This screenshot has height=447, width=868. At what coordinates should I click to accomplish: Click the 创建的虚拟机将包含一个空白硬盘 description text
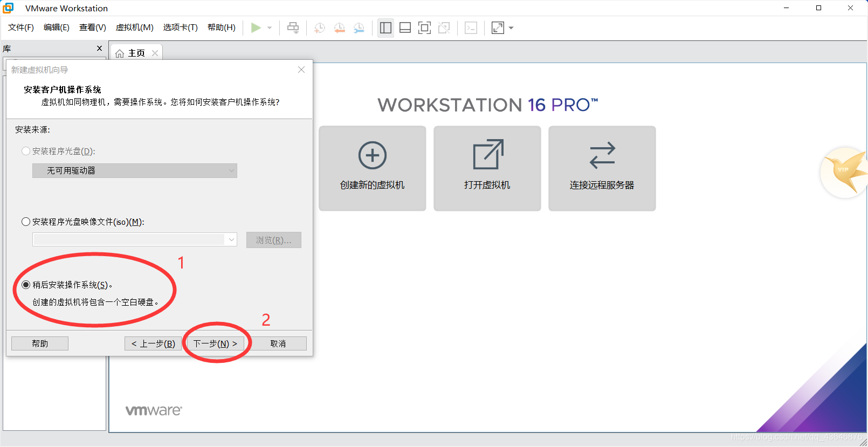95,302
